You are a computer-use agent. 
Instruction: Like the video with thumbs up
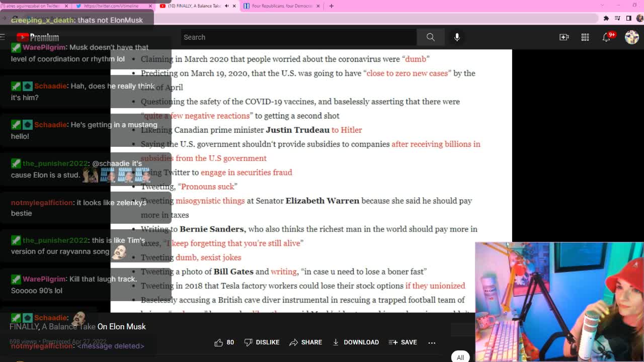click(224, 342)
